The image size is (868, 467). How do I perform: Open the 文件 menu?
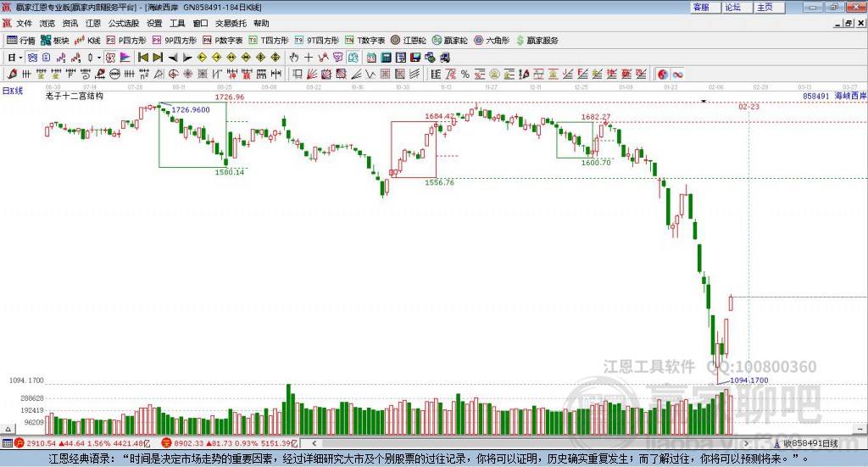[24, 23]
